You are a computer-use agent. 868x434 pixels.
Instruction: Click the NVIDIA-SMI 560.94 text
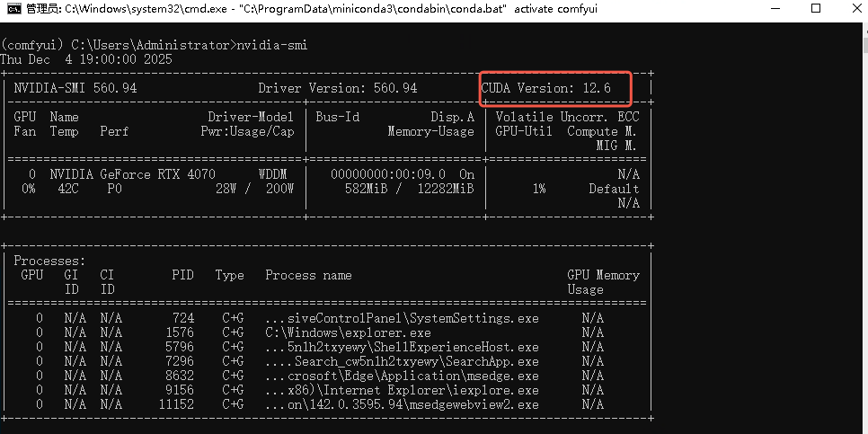(75, 88)
